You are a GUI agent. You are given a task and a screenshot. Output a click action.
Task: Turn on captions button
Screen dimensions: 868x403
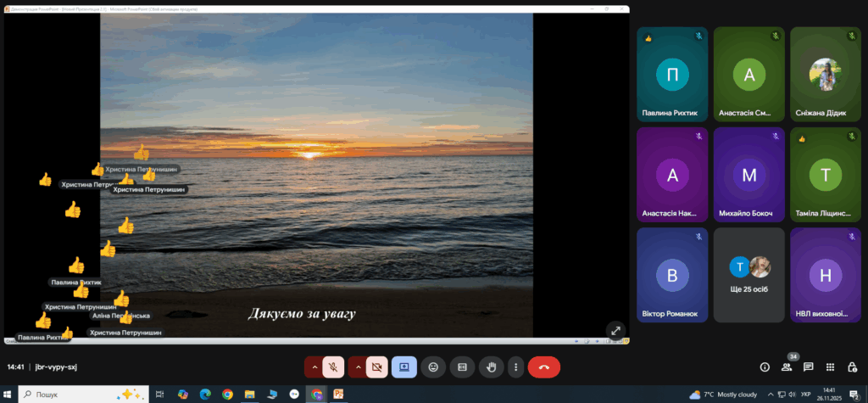pyautogui.click(x=462, y=367)
